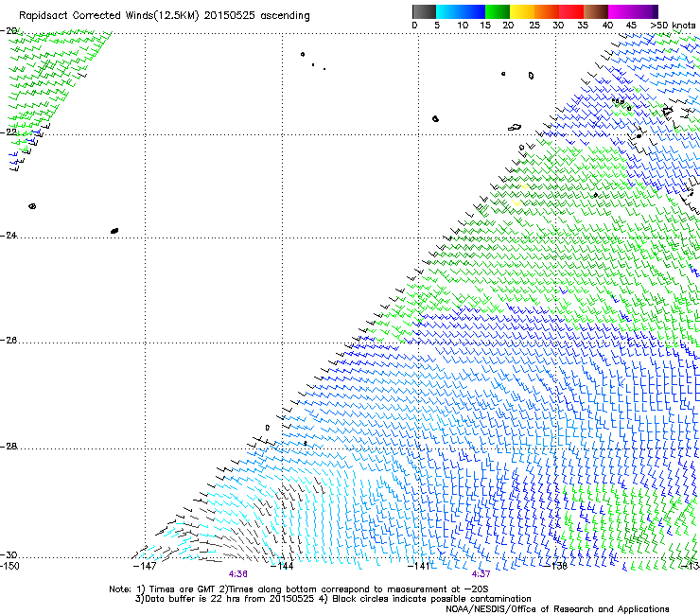The height and width of the screenshot is (615, 700).
Task: Click the -150 longitude axis label
Action: coord(9,566)
